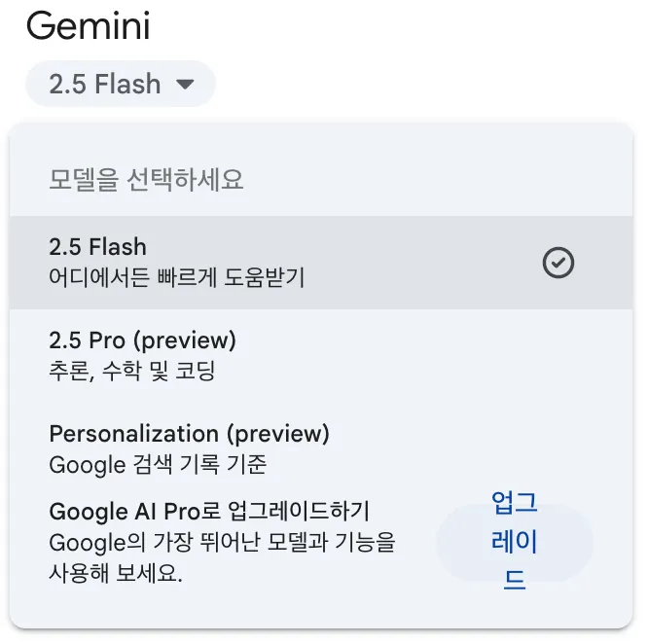Toggle selection checkmark in highlighted Flash row
The height and width of the screenshot is (644, 648).
(558, 263)
